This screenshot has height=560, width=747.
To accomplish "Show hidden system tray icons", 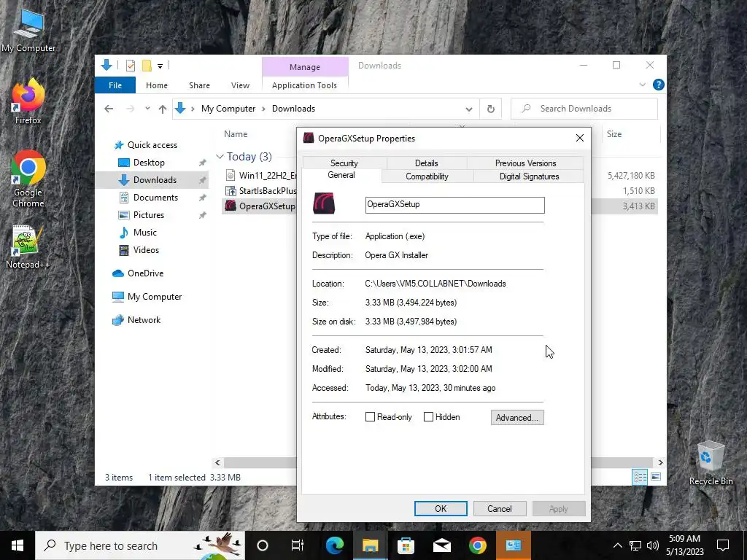I will (x=617, y=545).
